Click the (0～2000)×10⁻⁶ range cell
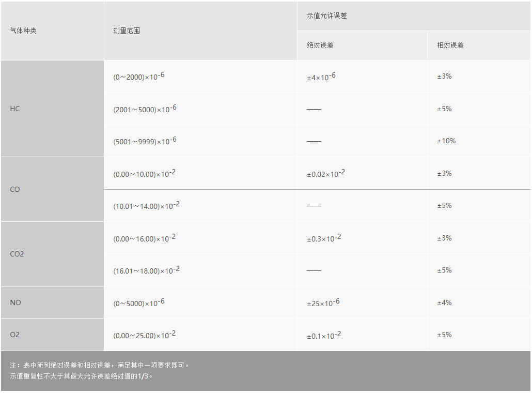Image resolution: width=532 pixels, height=393 pixels. (139, 77)
